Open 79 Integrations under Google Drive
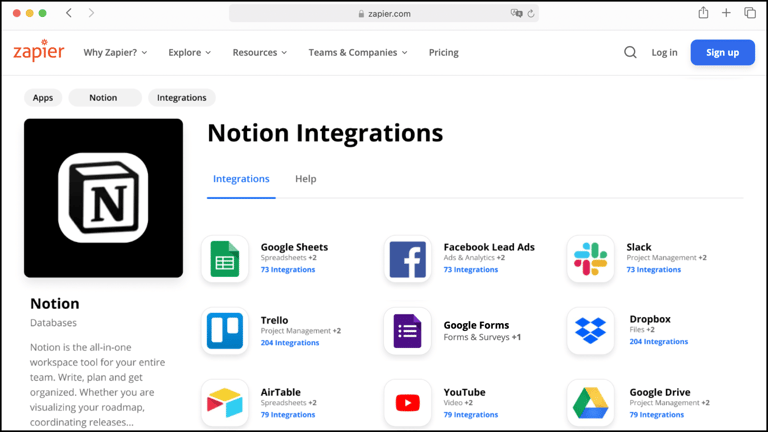The height and width of the screenshot is (432, 768). tap(657, 414)
